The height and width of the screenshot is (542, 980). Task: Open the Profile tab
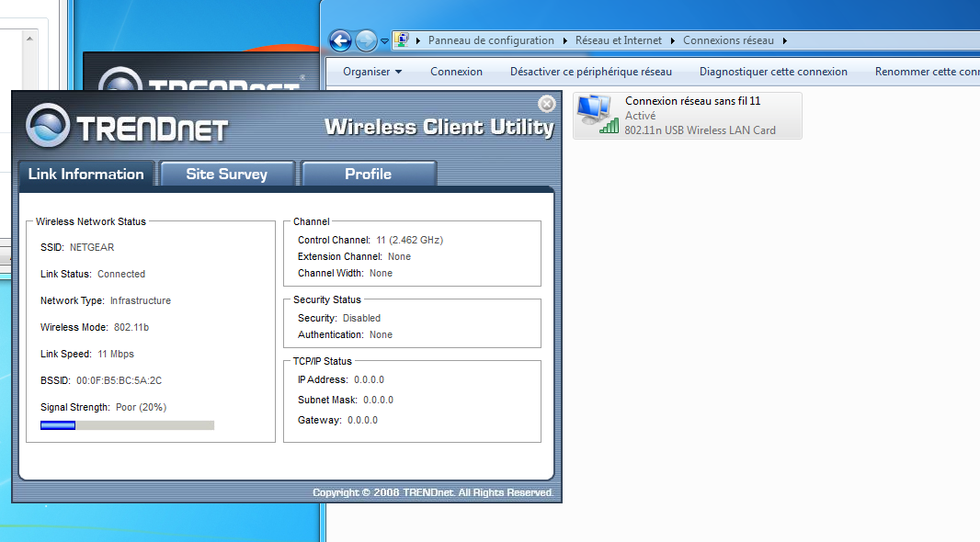pyautogui.click(x=369, y=175)
